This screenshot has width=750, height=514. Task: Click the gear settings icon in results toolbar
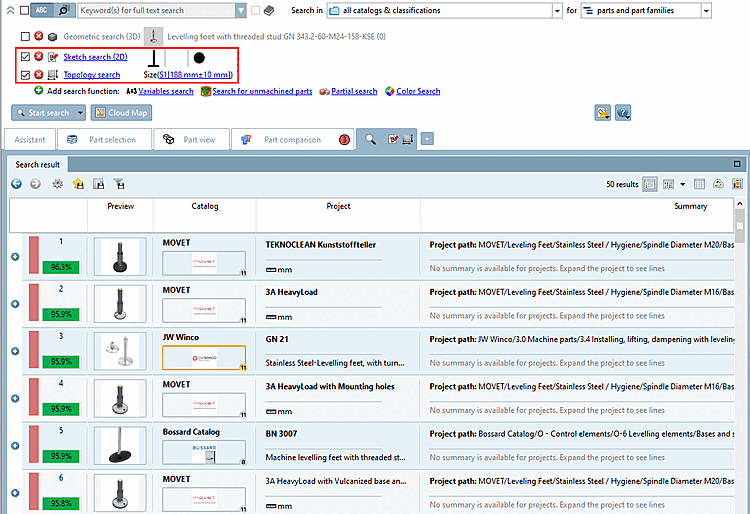click(x=57, y=184)
